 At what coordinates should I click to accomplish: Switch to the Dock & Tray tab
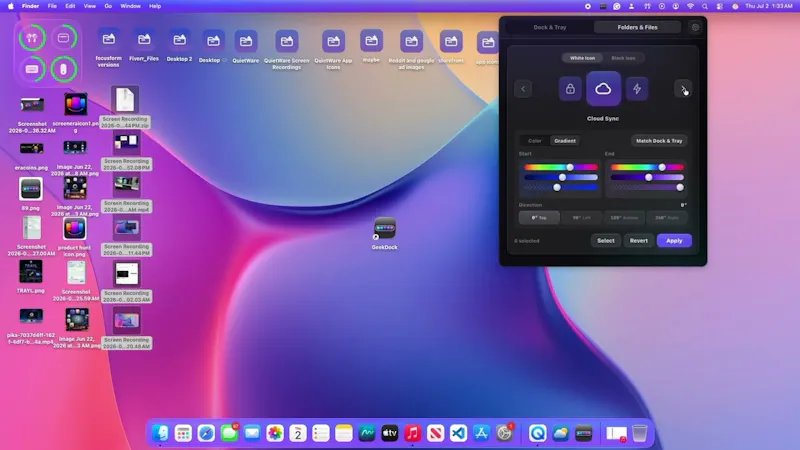coord(549,28)
